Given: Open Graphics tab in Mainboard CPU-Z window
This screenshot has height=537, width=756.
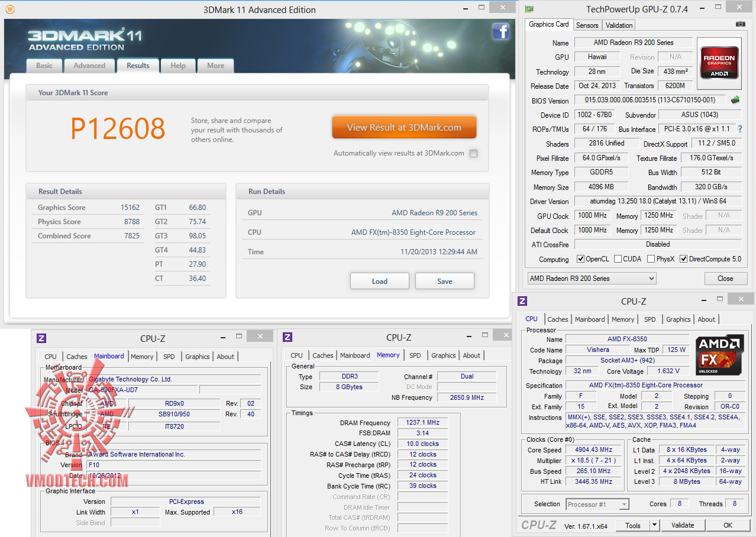Looking at the screenshot, I should (198, 357).
